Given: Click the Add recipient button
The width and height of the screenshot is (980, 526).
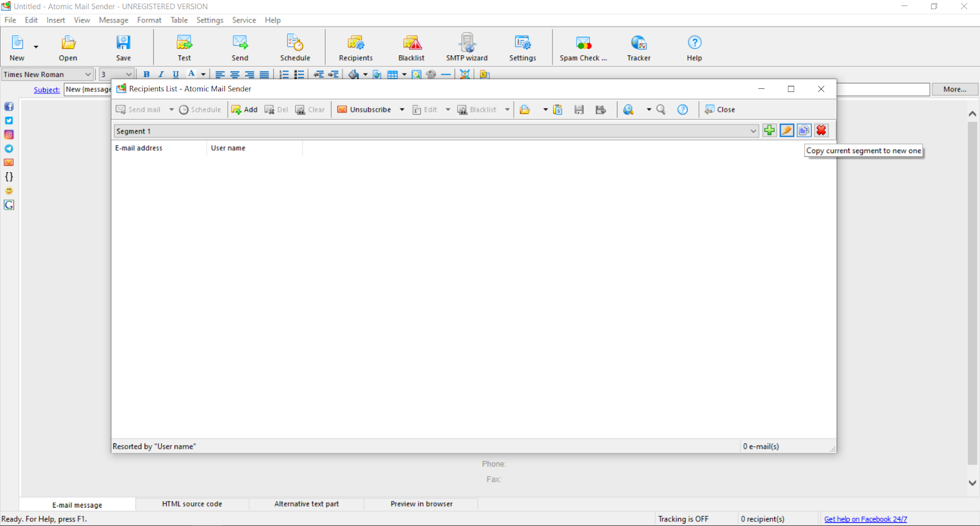Looking at the screenshot, I should [x=244, y=110].
